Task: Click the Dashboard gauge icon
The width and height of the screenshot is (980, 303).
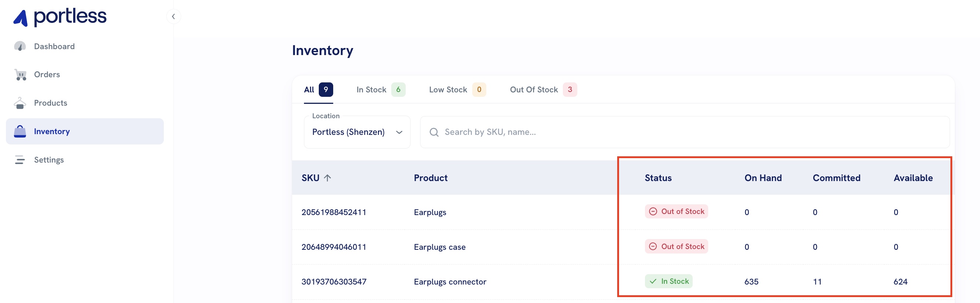Action: 20,47
